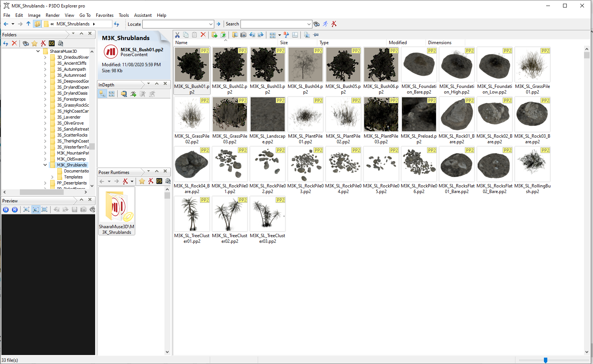Screen dimensions: 593x364
Task: Click the binoculars icon in Folders toolbar
Action: (25, 43)
